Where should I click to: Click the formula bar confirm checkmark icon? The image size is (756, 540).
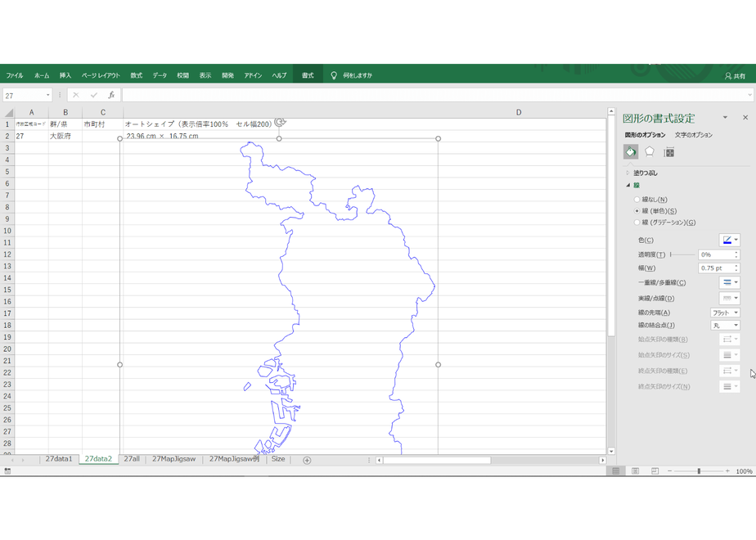[x=93, y=95]
